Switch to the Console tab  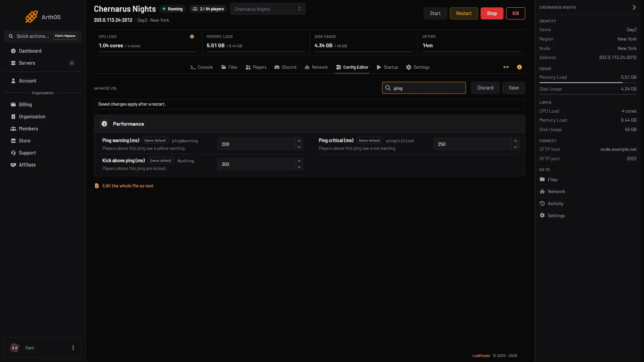[202, 67]
